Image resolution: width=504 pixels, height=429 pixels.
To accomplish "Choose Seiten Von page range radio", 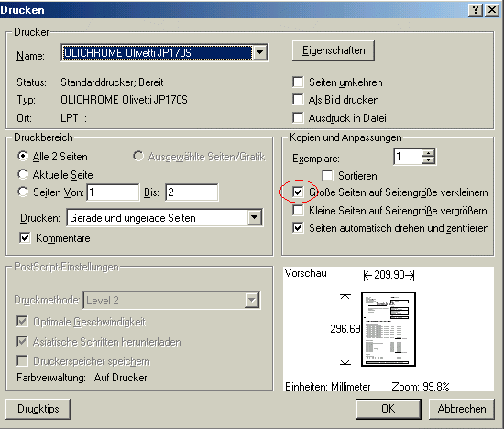I will pos(23,192).
